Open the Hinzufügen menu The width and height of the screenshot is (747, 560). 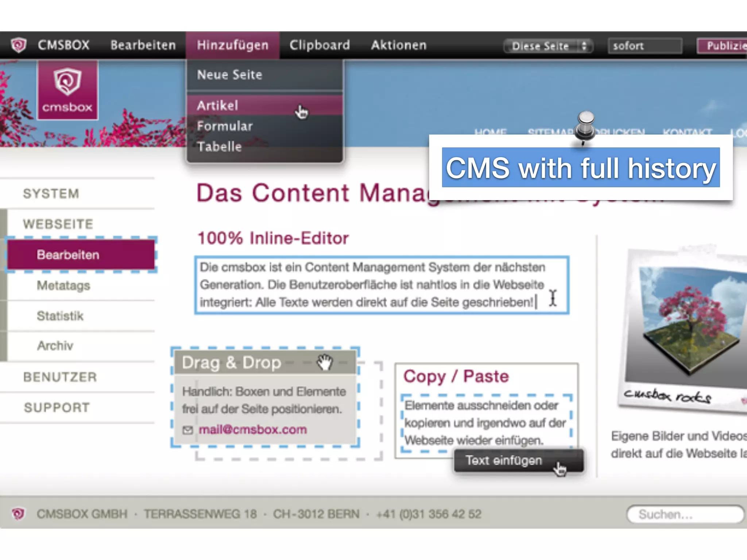(x=233, y=45)
